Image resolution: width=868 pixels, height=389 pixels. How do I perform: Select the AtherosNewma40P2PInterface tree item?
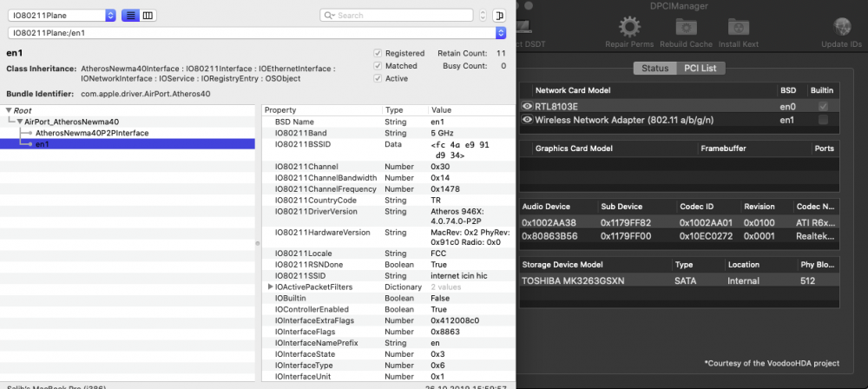click(92, 133)
